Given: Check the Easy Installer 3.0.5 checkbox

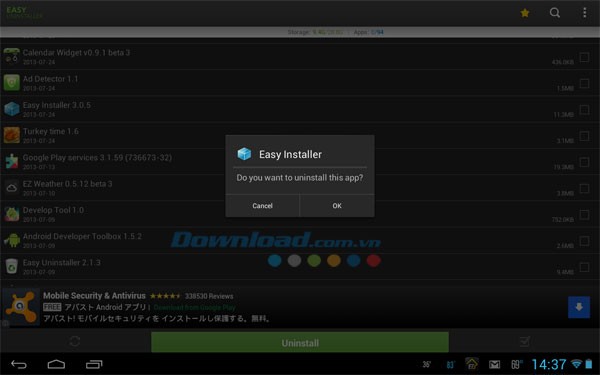Looking at the screenshot, I should pos(584,110).
